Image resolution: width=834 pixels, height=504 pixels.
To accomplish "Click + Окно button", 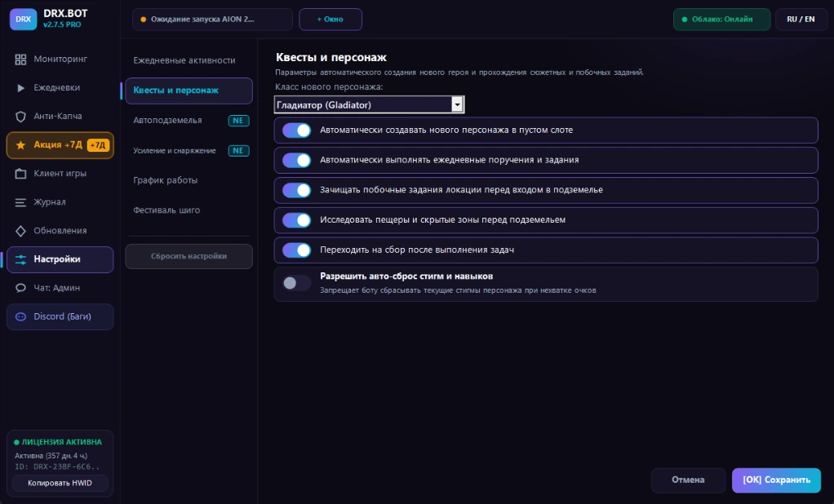I will click(x=330, y=19).
